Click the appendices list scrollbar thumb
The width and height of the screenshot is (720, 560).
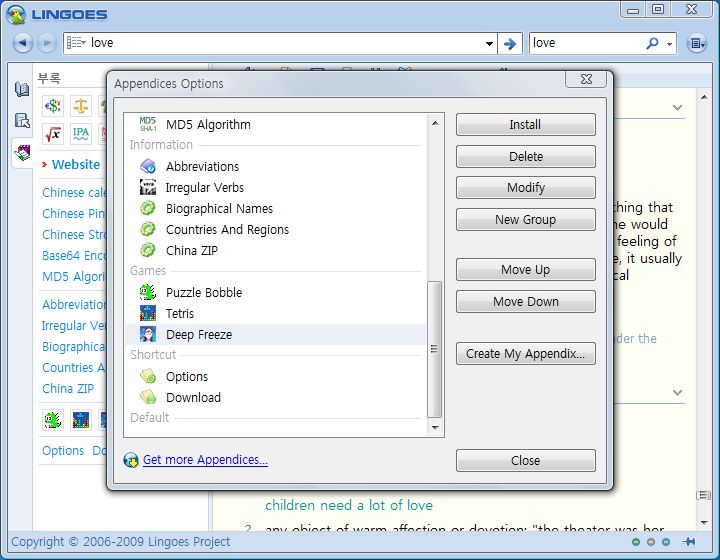434,349
